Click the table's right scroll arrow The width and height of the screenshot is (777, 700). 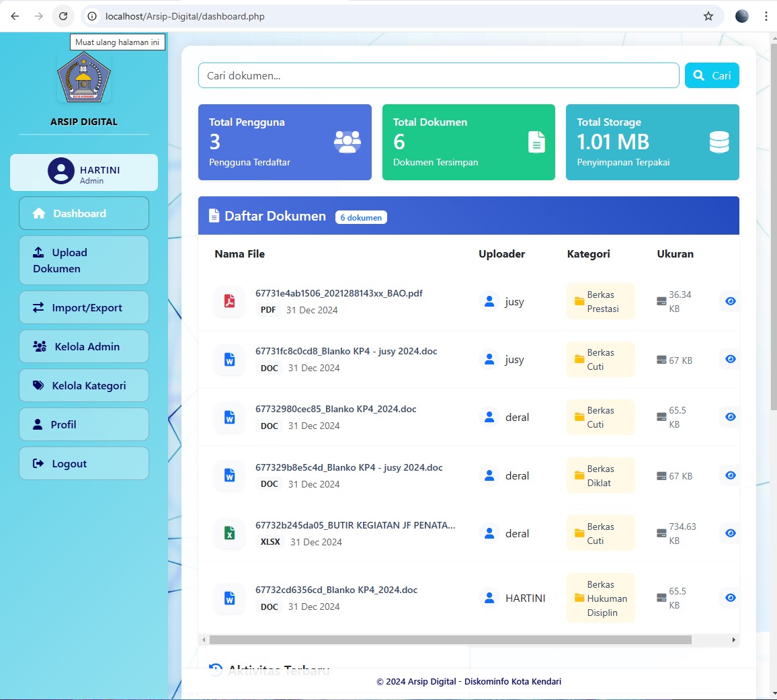tap(733, 640)
